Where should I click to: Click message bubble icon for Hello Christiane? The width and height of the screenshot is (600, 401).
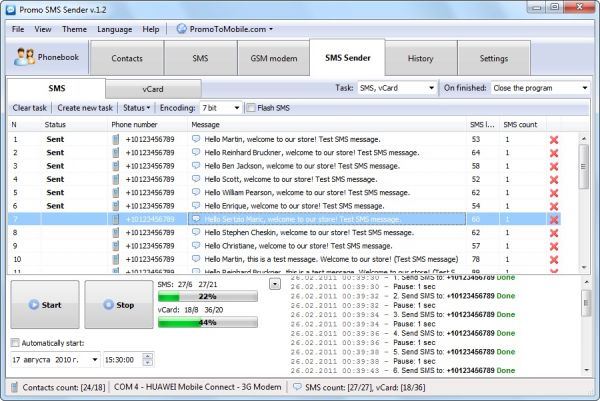coord(196,245)
